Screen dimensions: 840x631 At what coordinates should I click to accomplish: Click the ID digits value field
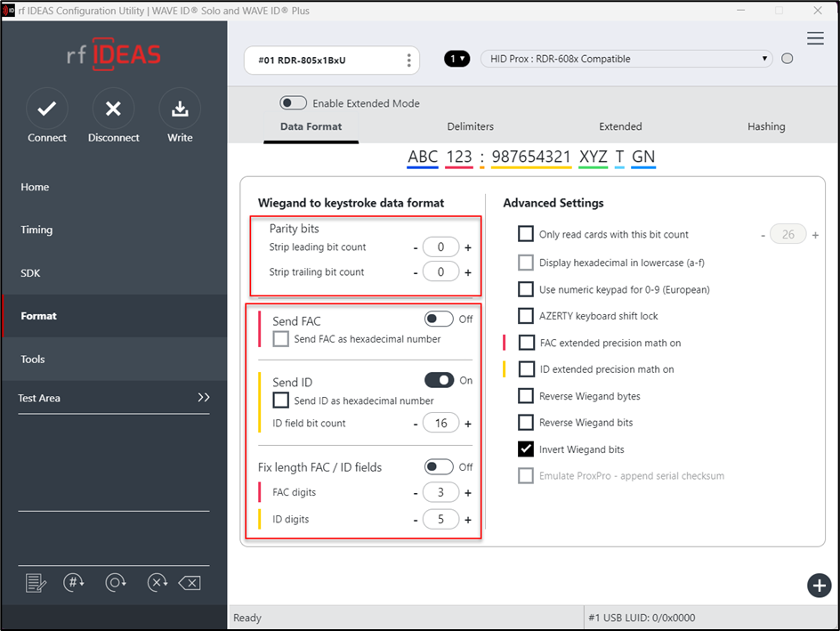pos(440,519)
